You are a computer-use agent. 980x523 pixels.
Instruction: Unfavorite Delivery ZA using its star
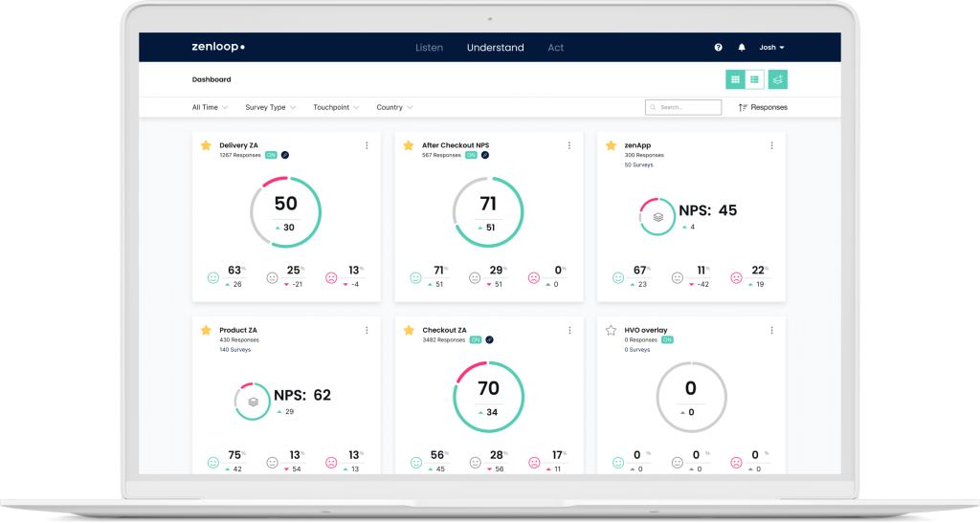pyautogui.click(x=206, y=145)
